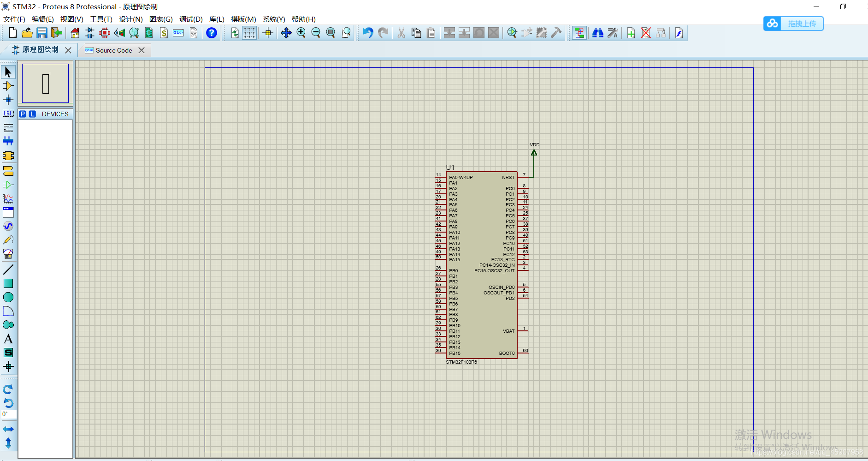Select the Virtual Instruments tool
Image resolution: width=868 pixels, height=461 pixels.
coord(8,254)
